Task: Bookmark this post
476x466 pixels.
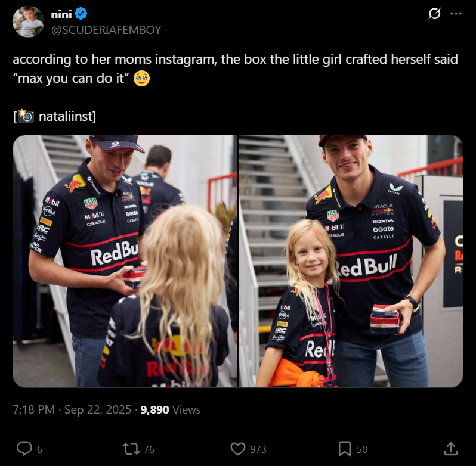Action: tap(345, 449)
